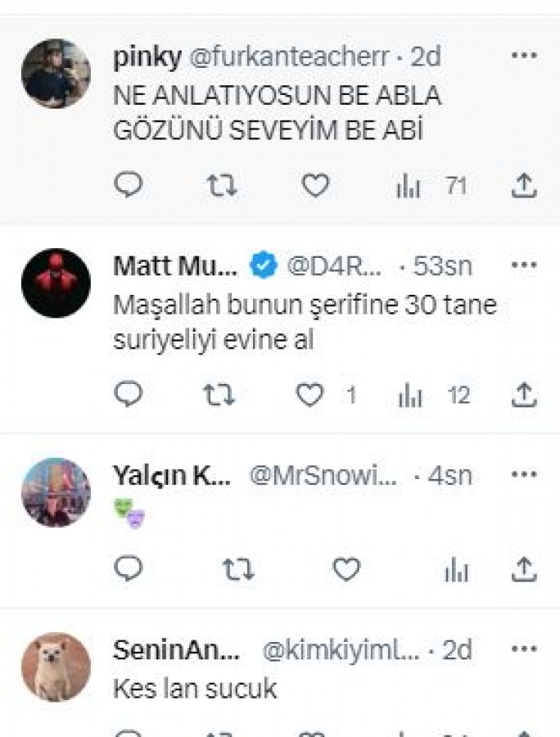View analytics for Yalçın K...'s tweet
Viewport: 560px width, 737px height.
click(456, 570)
